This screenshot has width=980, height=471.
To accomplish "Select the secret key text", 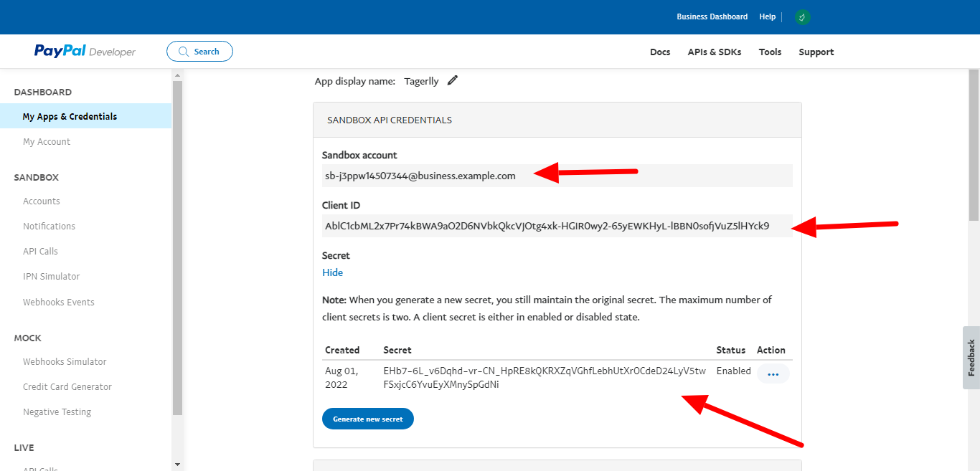I will coord(545,378).
